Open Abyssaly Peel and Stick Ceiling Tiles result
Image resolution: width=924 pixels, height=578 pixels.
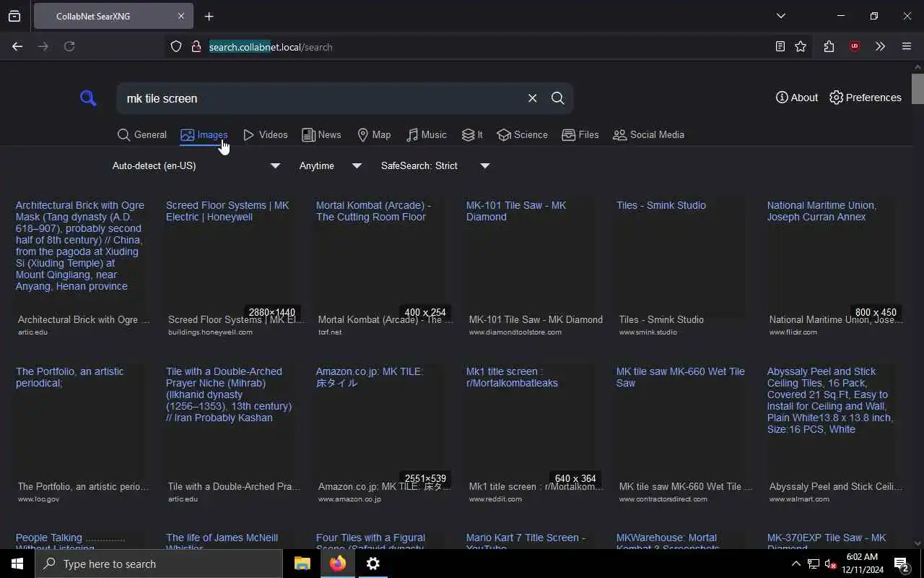point(830,400)
